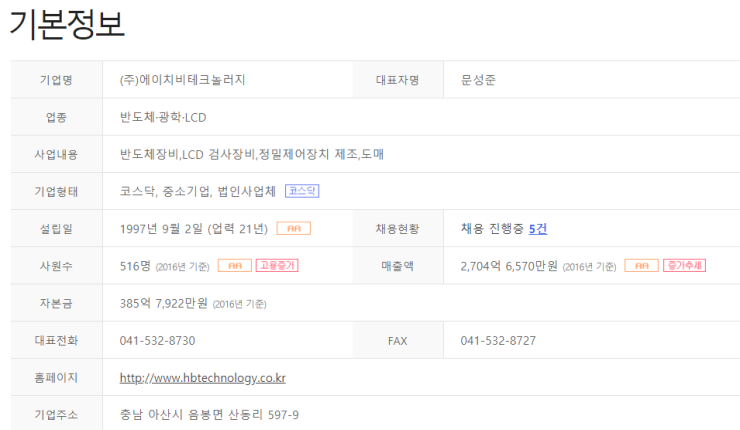Click the FAX number 041-532-8727
This screenshot has height=430, width=740.
pos(498,341)
